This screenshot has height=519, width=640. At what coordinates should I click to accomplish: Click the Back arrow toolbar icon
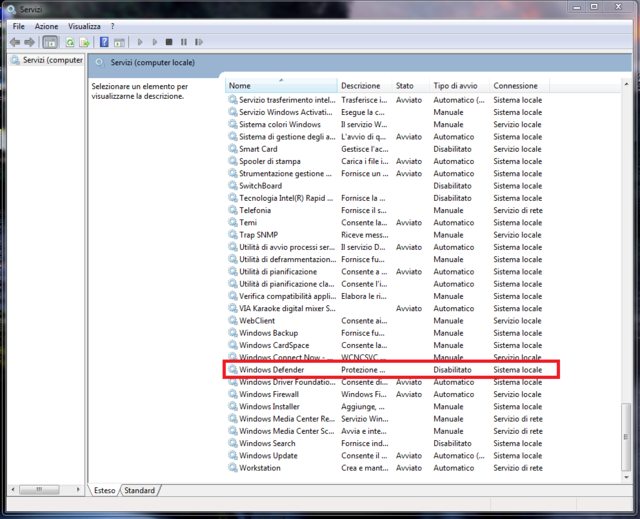coord(15,42)
